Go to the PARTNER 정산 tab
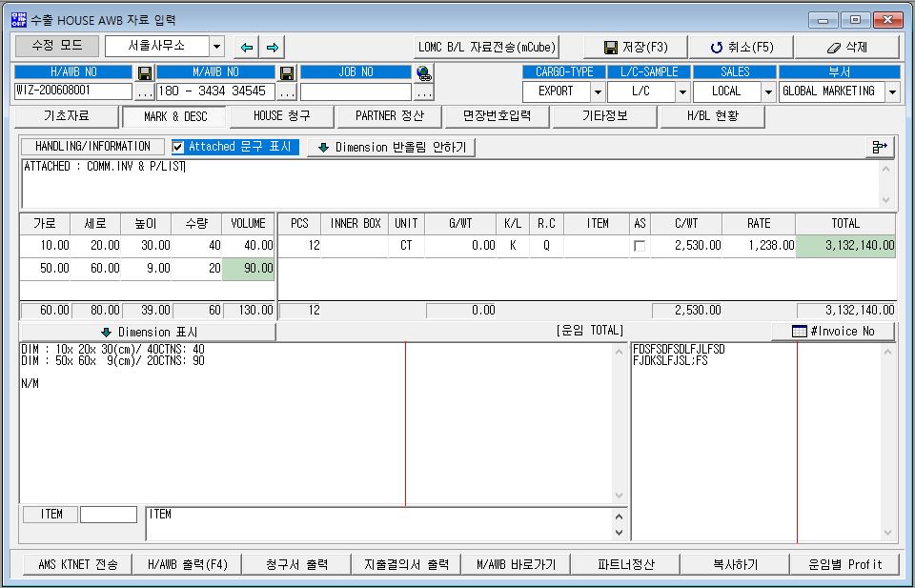This screenshot has width=915, height=588. pos(389,116)
